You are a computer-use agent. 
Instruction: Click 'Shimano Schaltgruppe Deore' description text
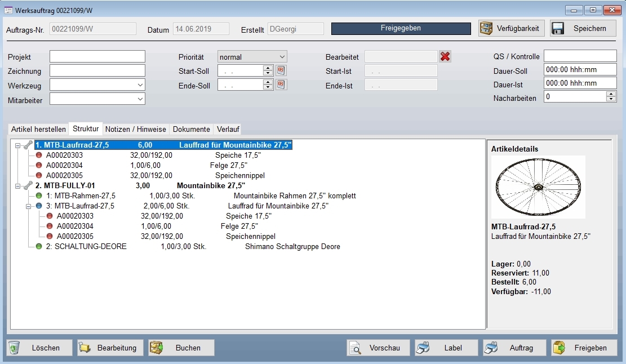pos(292,247)
